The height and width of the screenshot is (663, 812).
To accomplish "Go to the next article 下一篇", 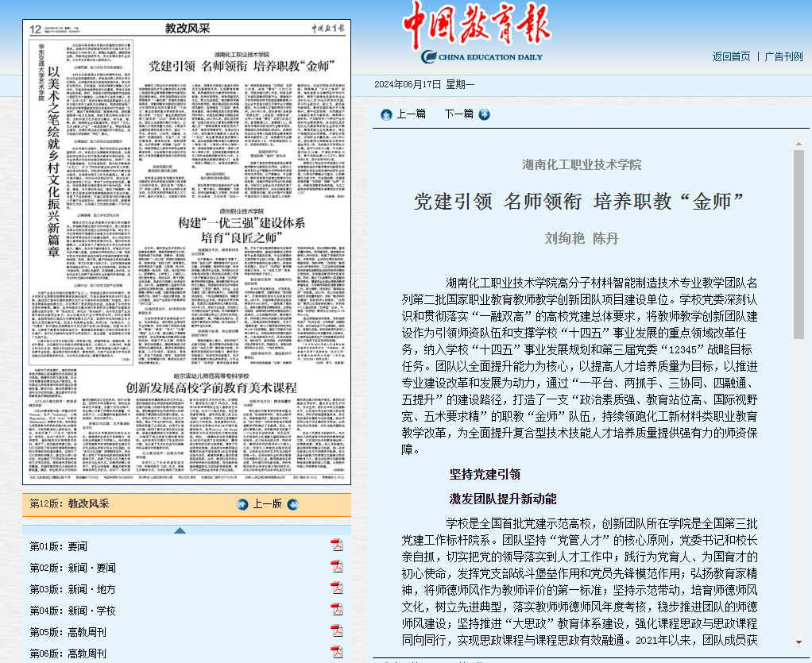I will pos(458,114).
